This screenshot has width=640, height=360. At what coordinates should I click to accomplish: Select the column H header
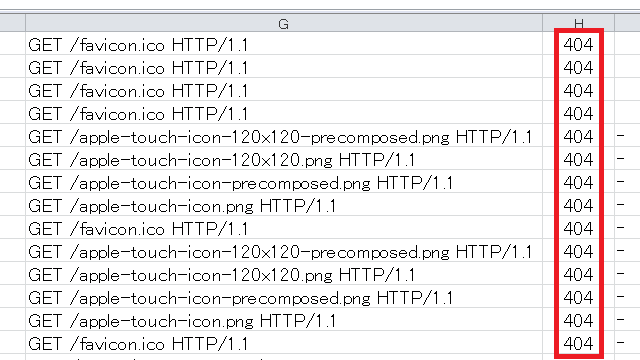578,23
